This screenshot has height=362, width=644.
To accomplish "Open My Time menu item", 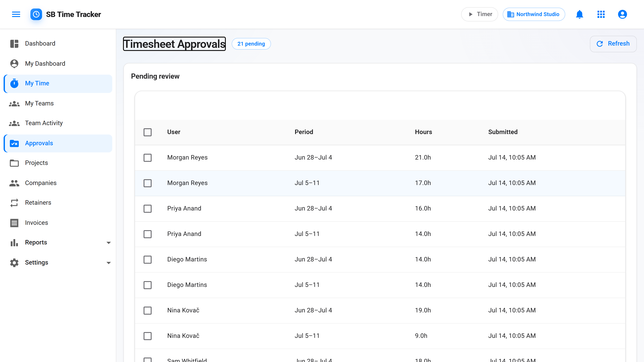I will [58, 83].
